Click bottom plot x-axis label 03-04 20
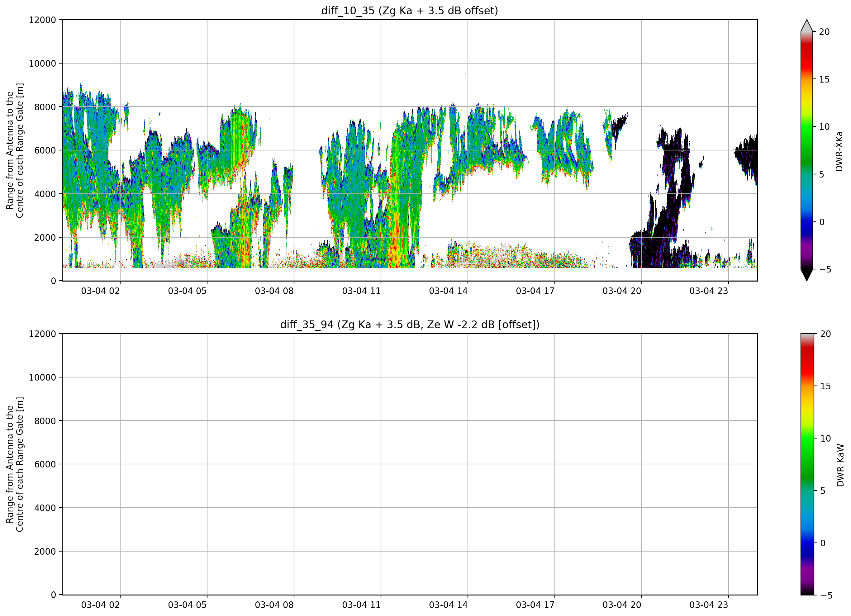The width and height of the screenshot is (851, 616). pyautogui.click(x=622, y=605)
